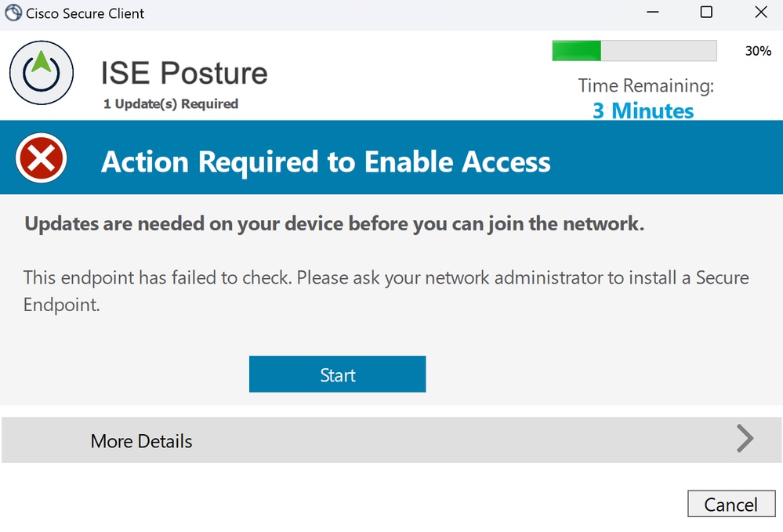Viewport: 783px width, 532px height.
Task: Click the 30% progress label
Action: click(758, 51)
